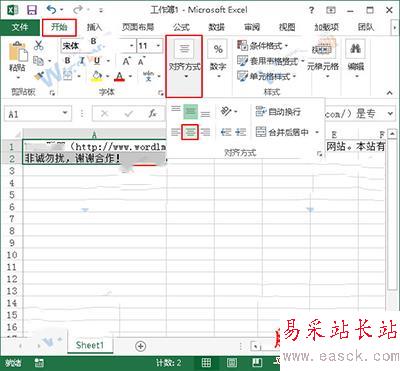Select center text horizontally
This screenshot has height=371, width=400.
click(x=190, y=132)
